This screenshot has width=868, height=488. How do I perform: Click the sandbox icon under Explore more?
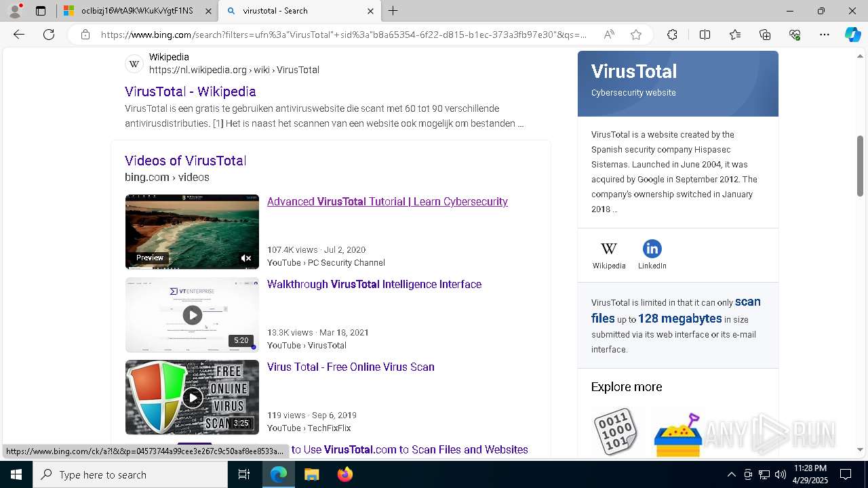coord(677,434)
